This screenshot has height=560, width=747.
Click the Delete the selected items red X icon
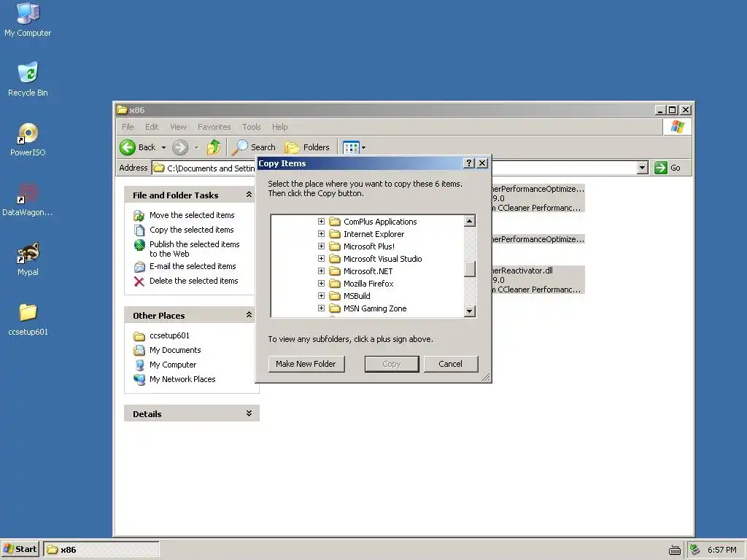[x=139, y=281]
